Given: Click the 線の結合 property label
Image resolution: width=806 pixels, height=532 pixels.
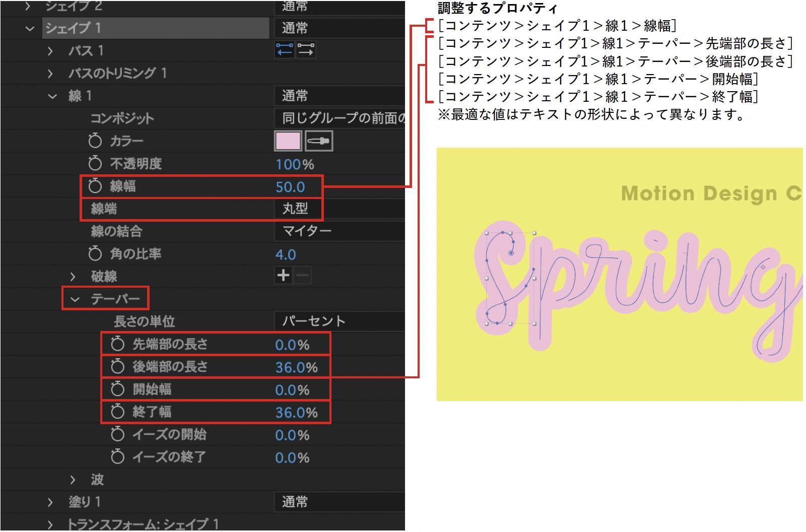Looking at the screenshot, I should [116, 231].
